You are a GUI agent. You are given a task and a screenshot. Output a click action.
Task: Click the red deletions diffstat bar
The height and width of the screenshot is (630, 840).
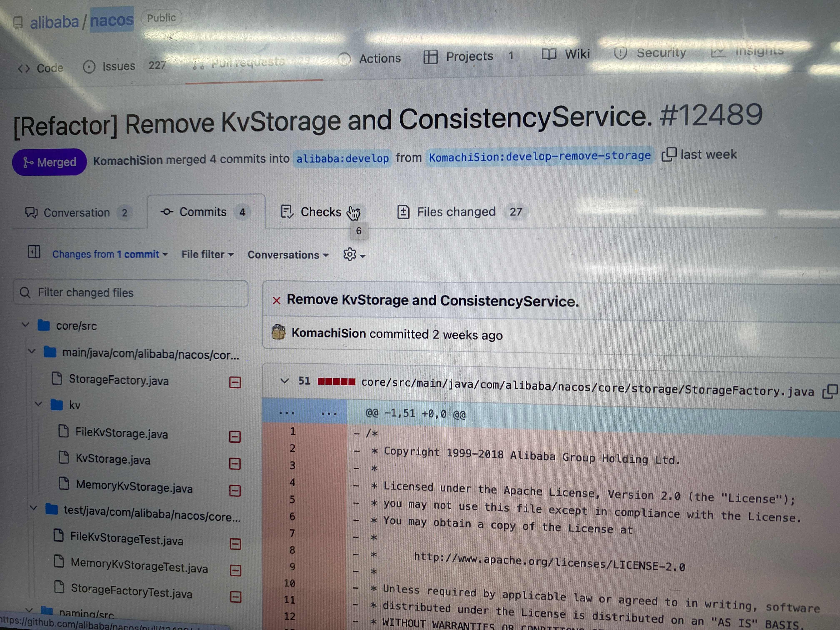click(336, 382)
